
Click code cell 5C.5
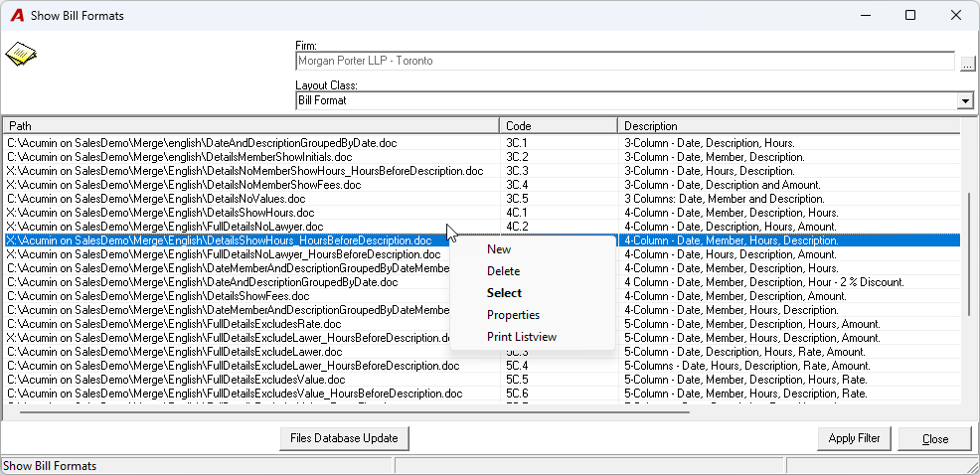517,380
